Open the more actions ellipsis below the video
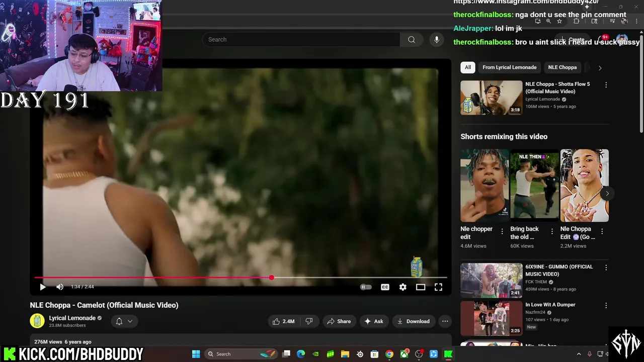The image size is (644, 362). click(445, 321)
